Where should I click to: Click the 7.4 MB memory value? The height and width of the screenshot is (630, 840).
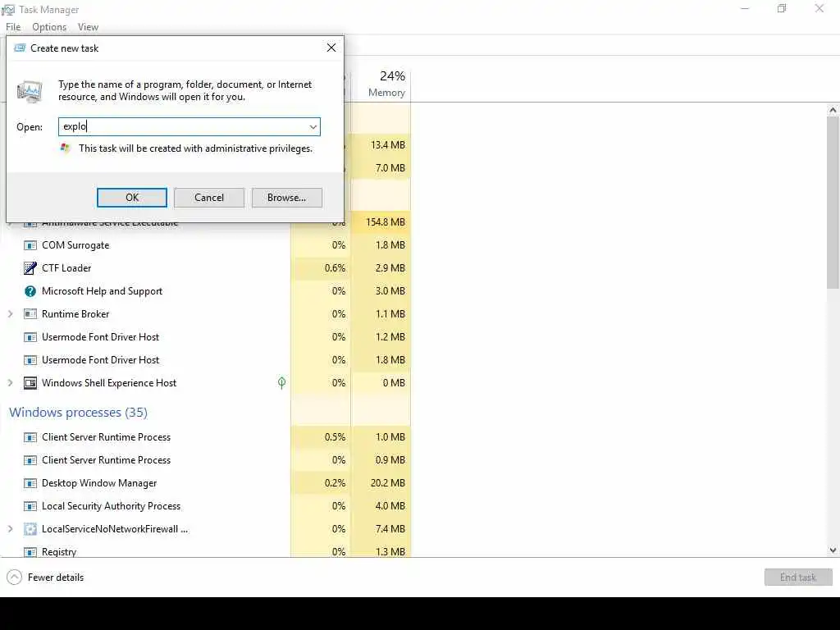[x=390, y=529]
